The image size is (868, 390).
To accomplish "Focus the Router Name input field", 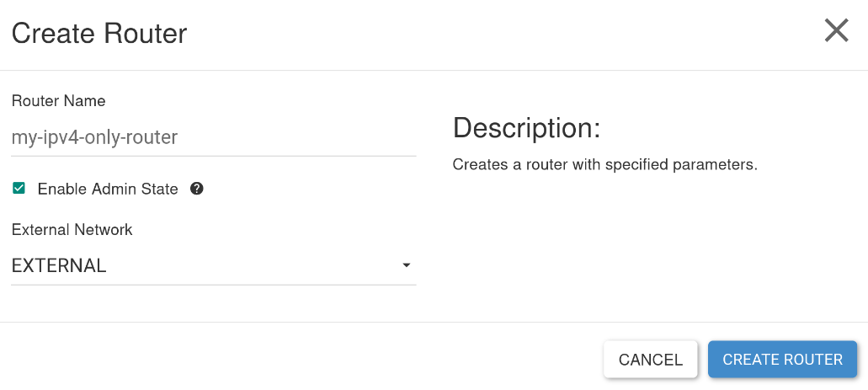I will pos(214,137).
